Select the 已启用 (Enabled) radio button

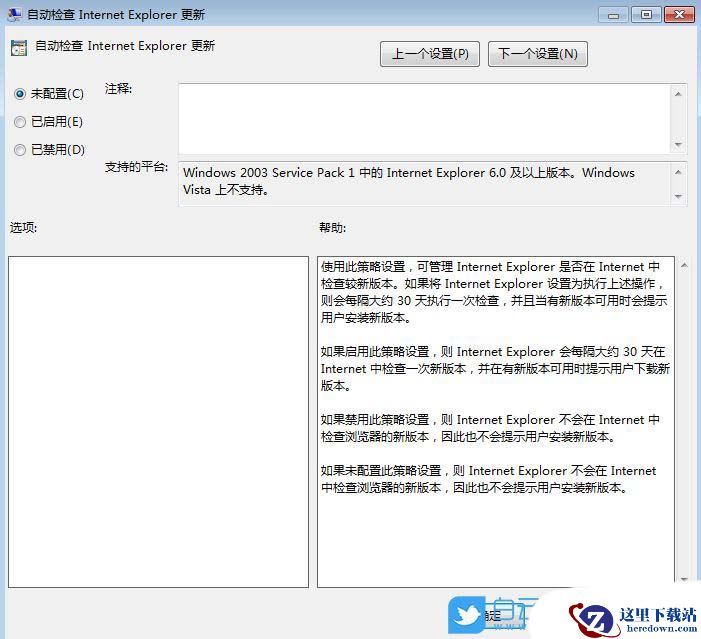point(20,122)
